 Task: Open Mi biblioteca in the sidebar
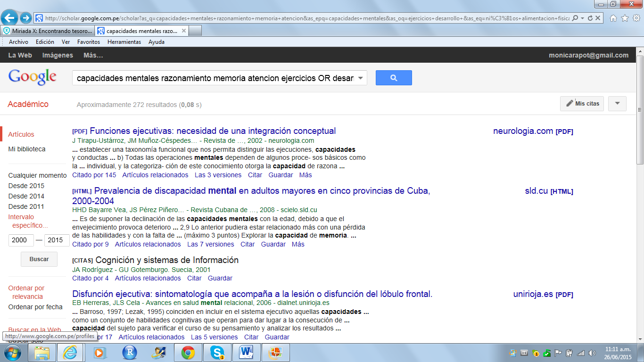coord(27,149)
